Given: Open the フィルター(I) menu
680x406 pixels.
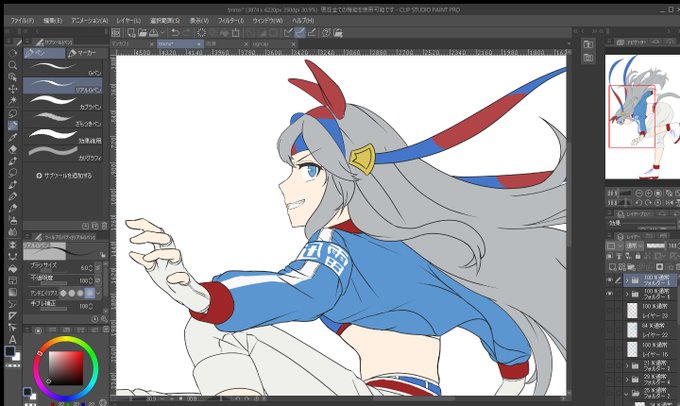Looking at the screenshot, I should coord(230,20).
